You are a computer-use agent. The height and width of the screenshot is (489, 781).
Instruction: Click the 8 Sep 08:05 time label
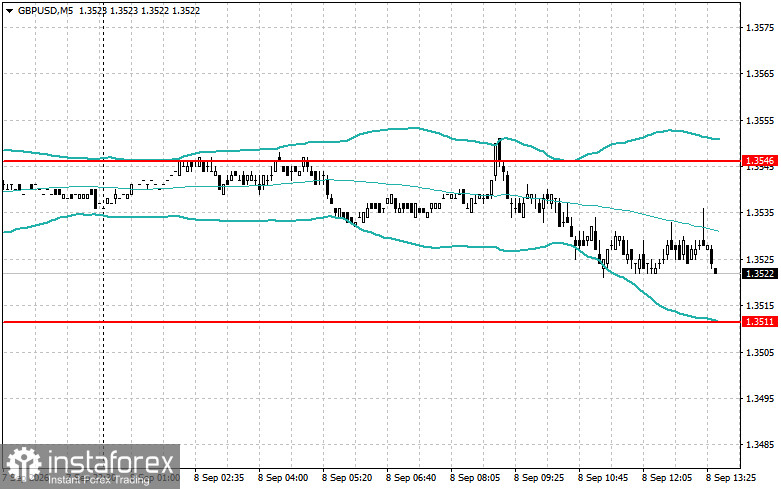click(x=475, y=478)
